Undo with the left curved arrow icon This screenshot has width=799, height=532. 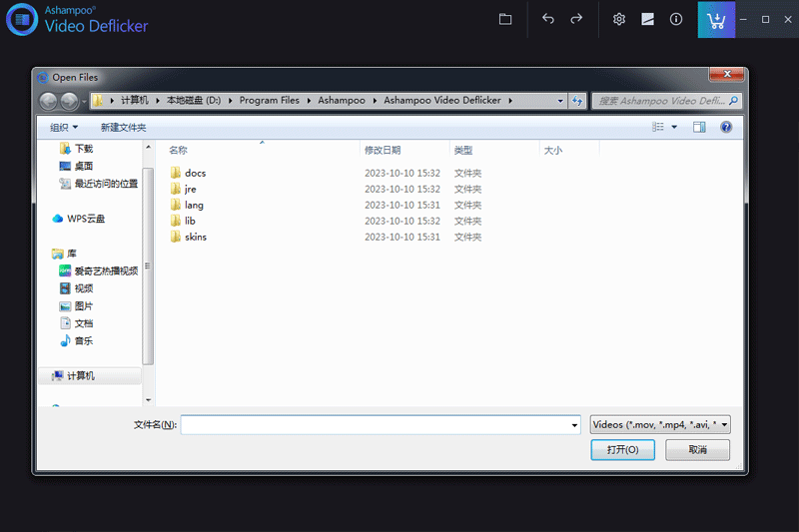coord(547,19)
